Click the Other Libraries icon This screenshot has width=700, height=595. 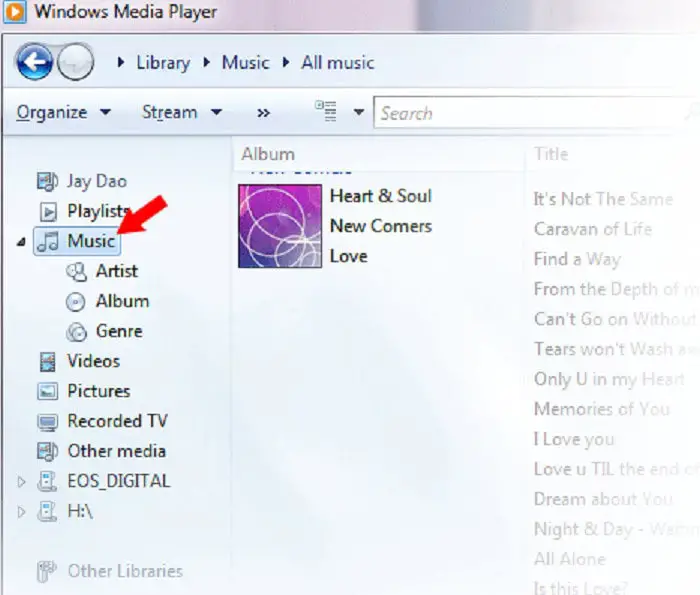coord(46,571)
